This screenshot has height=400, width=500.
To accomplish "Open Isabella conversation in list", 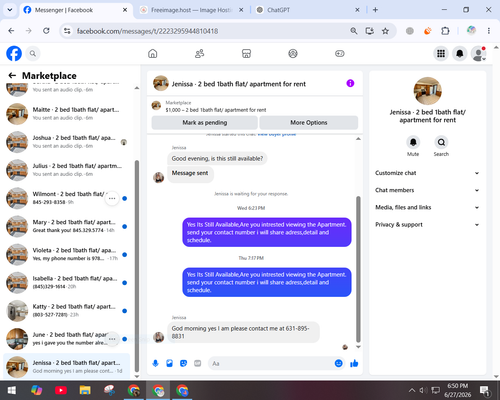I will tap(67, 282).
